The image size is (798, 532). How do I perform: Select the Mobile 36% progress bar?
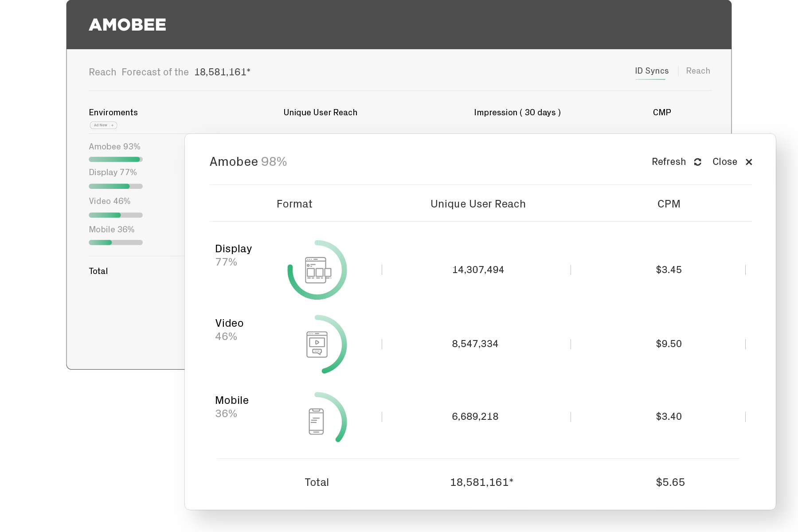pyautogui.click(x=116, y=243)
